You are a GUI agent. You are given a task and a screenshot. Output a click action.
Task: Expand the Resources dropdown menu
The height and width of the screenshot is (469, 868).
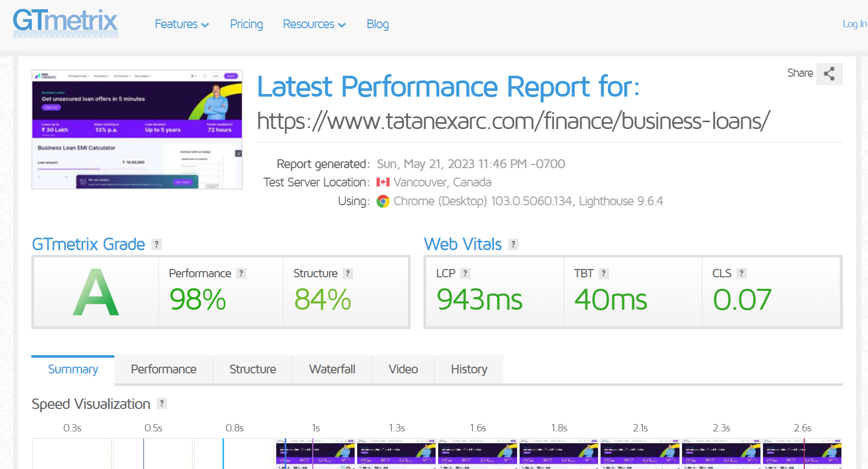pos(314,25)
